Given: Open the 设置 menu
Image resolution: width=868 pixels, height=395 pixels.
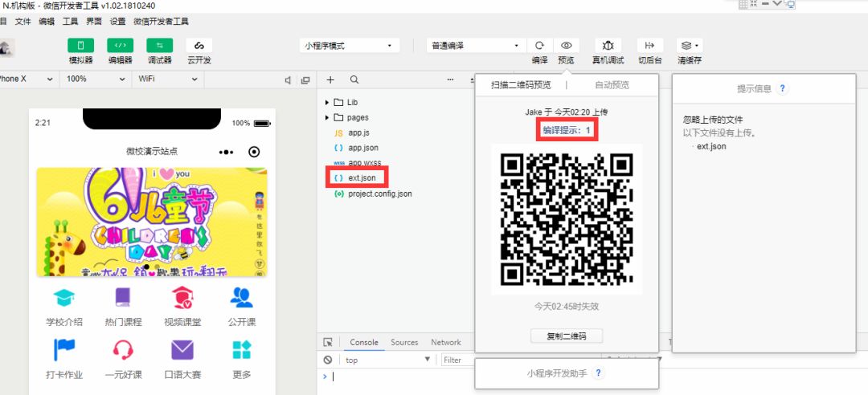Looking at the screenshot, I should (x=117, y=22).
